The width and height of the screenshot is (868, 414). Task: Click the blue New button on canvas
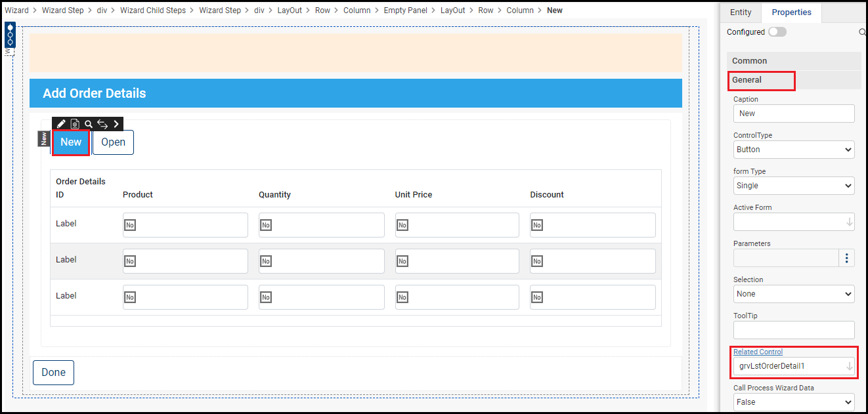[x=71, y=142]
